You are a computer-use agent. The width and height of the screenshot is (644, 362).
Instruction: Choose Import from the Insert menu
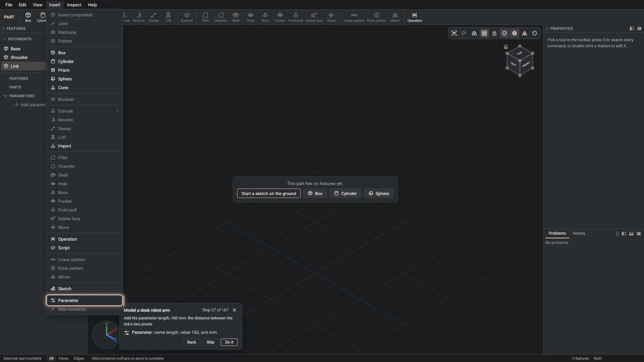point(85,146)
